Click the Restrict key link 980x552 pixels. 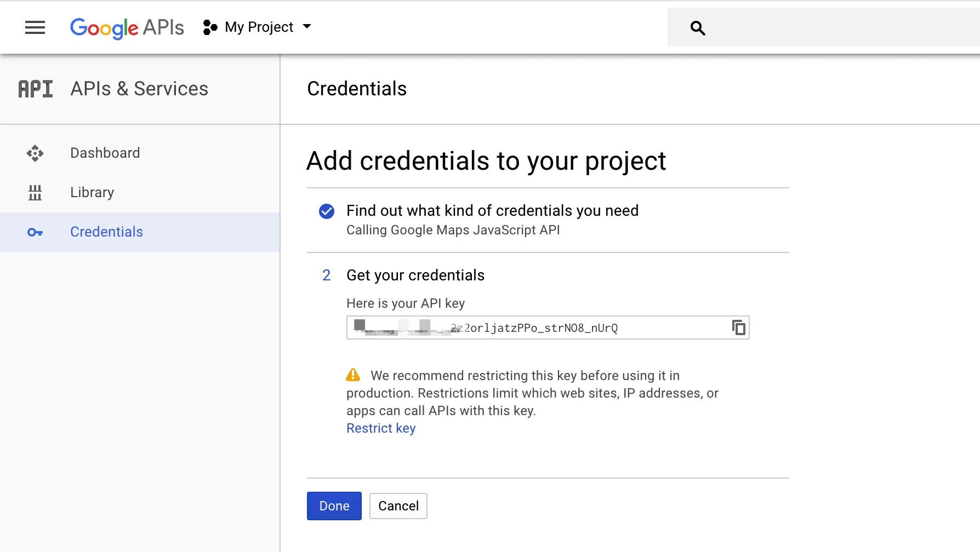click(x=380, y=428)
